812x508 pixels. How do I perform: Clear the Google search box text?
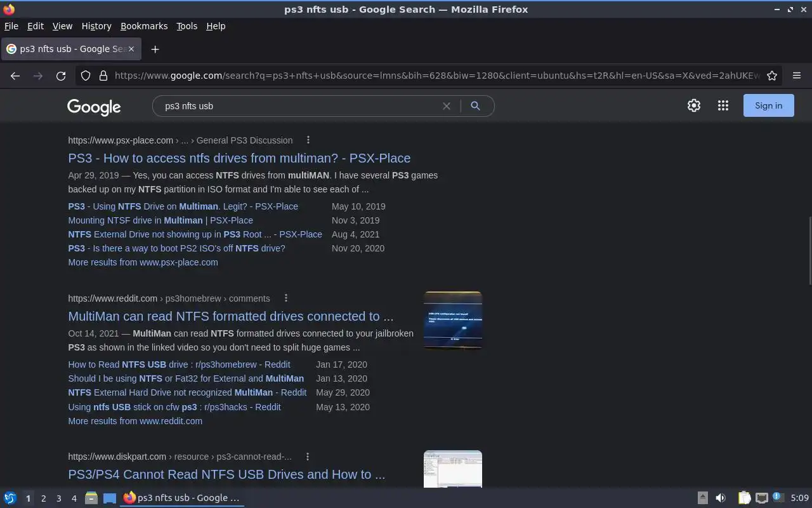[447, 106]
